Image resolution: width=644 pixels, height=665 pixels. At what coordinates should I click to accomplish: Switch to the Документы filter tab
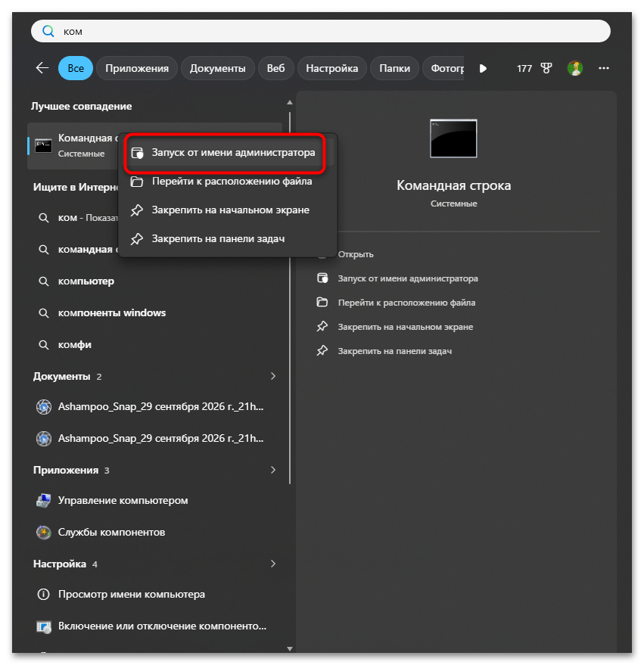pyautogui.click(x=217, y=68)
